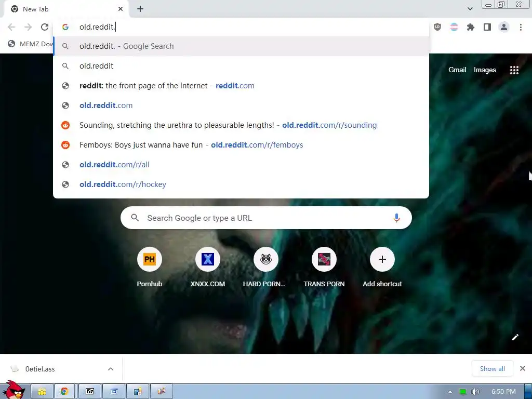The image size is (532, 399).
Task: Open the old.reddit.com/r/all suggestion
Action: pos(241,165)
